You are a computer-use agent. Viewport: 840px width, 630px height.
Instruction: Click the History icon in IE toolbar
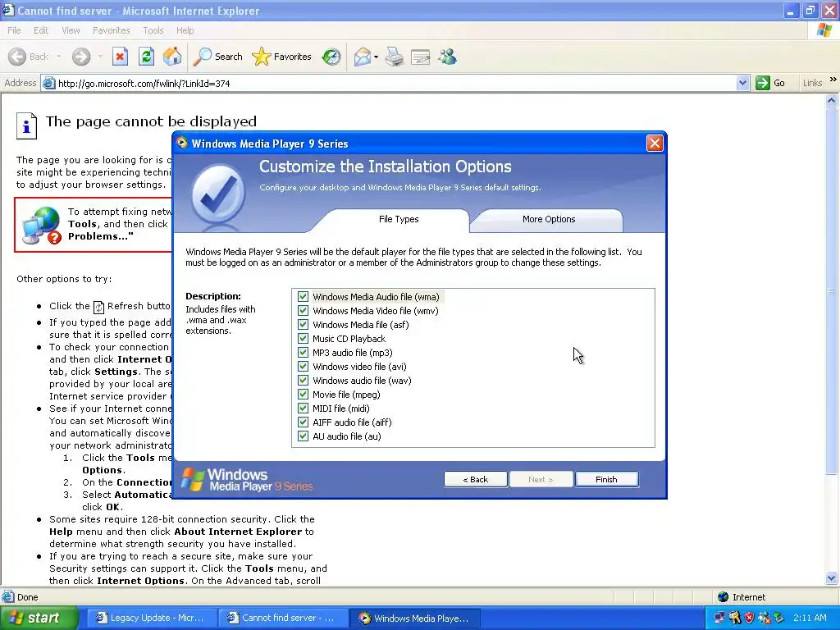(331, 57)
